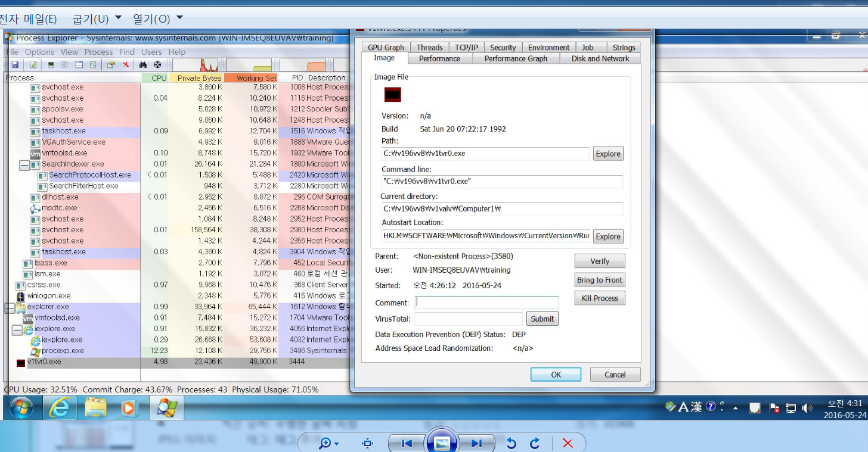
Task: Click Explore button next to Autostart Location
Action: (x=608, y=236)
